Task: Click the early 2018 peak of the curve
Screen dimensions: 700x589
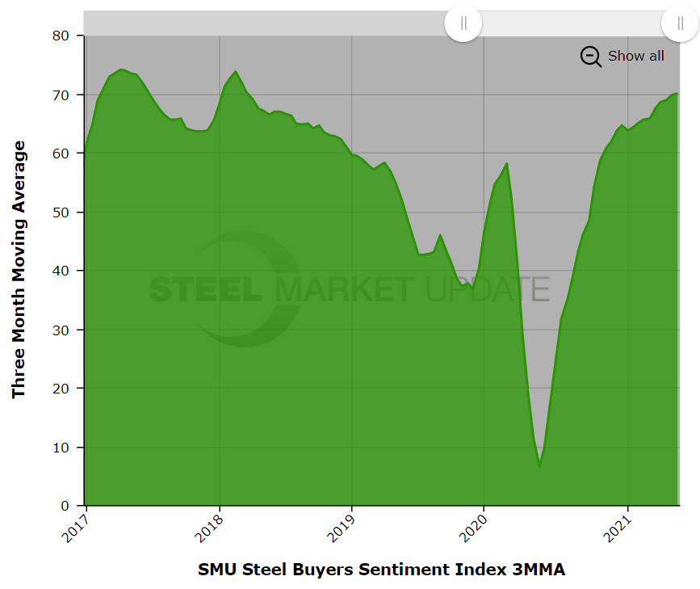Action: coord(235,72)
